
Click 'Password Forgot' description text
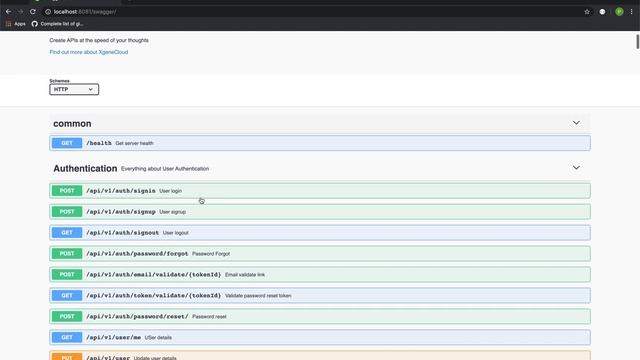point(211,254)
